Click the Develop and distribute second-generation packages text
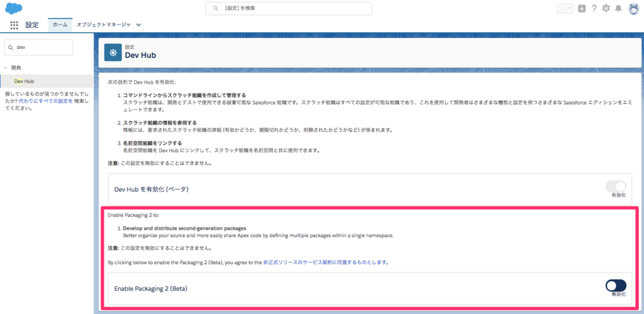The image size is (644, 314). [x=184, y=228]
